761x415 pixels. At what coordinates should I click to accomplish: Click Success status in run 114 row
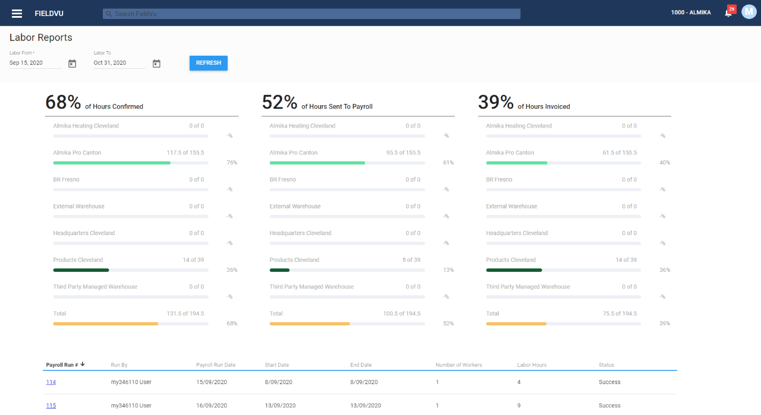point(610,382)
